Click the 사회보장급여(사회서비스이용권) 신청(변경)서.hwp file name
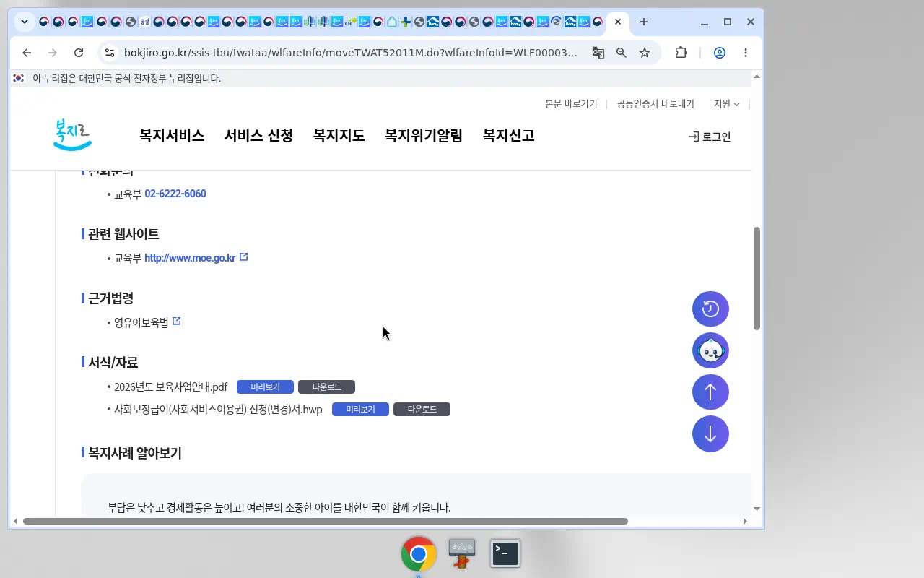The width and height of the screenshot is (924, 578). click(x=218, y=410)
